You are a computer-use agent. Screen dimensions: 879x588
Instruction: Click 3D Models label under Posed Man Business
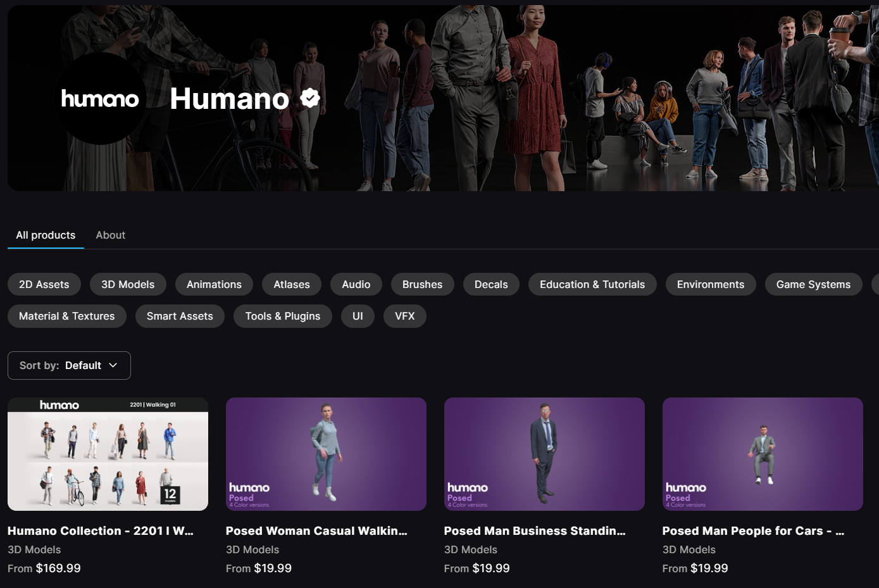471,549
